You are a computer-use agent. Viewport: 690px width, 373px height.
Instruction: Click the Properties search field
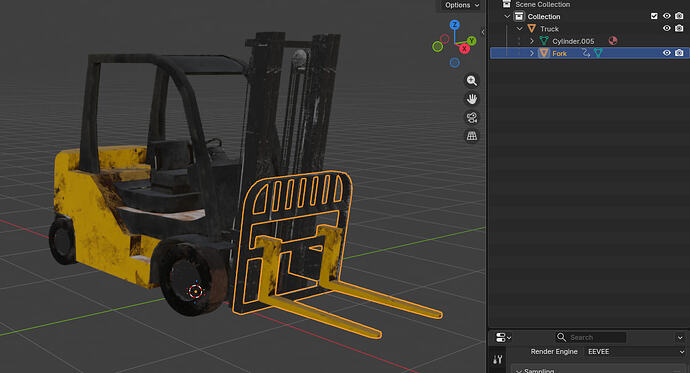point(591,337)
